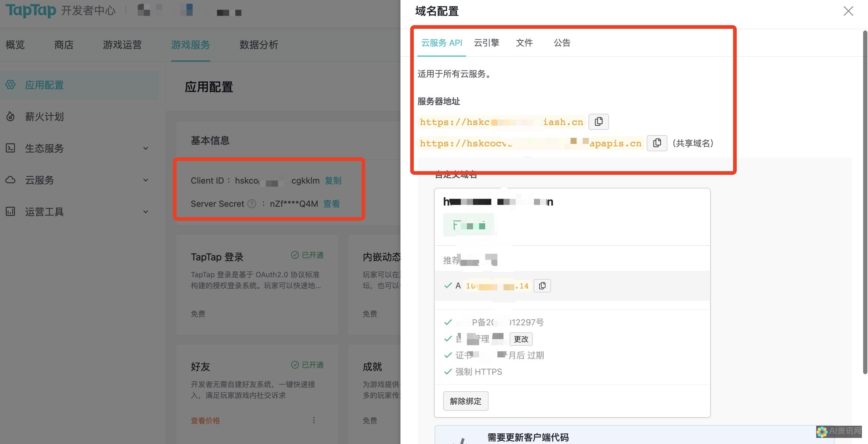
Task: Click the 域名配置 panel scrollbar
Action: 865,202
